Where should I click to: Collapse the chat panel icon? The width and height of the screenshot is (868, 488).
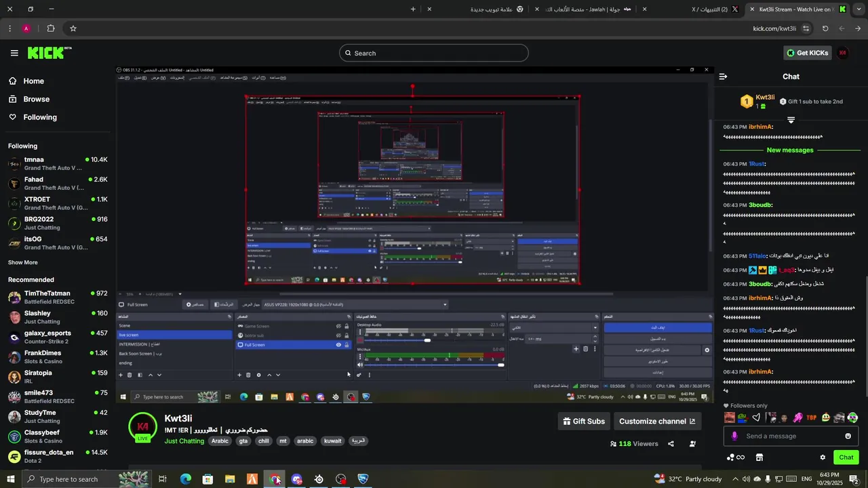point(723,77)
